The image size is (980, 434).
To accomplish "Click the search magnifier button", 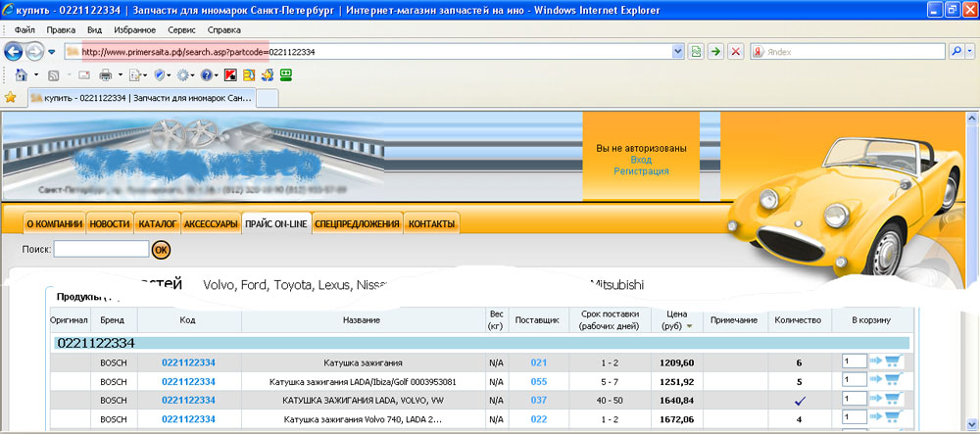I will [956, 52].
